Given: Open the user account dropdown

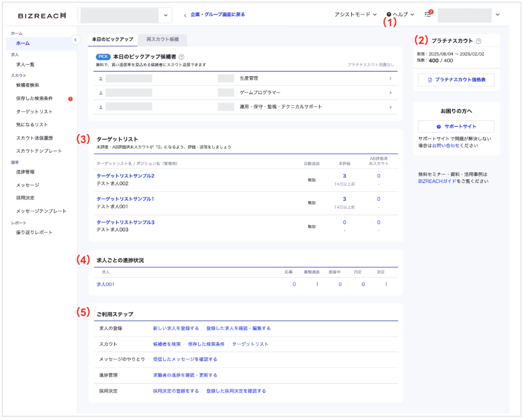Looking at the screenshot, I should (497, 14).
